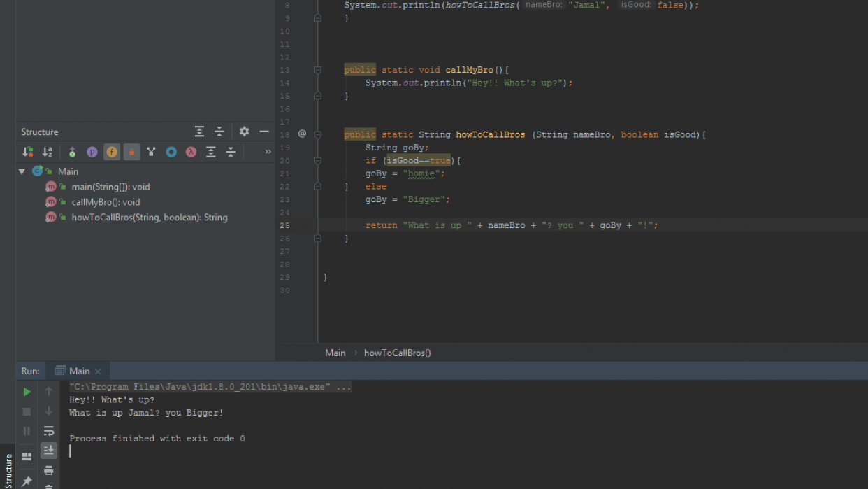
Task: Click the Up the Stack Trace arrow
Action: pyautogui.click(x=49, y=392)
